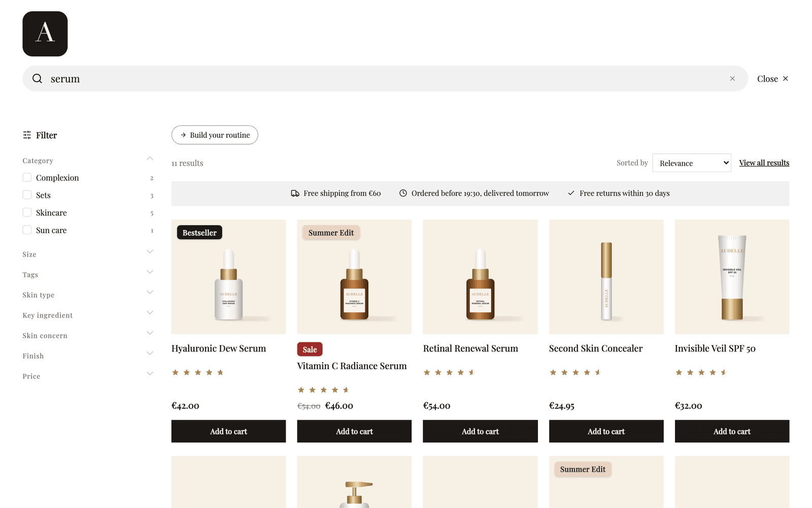Screen dimensions: 812x508
Task: Click the Second Skin Concealer title
Action: tap(596, 348)
